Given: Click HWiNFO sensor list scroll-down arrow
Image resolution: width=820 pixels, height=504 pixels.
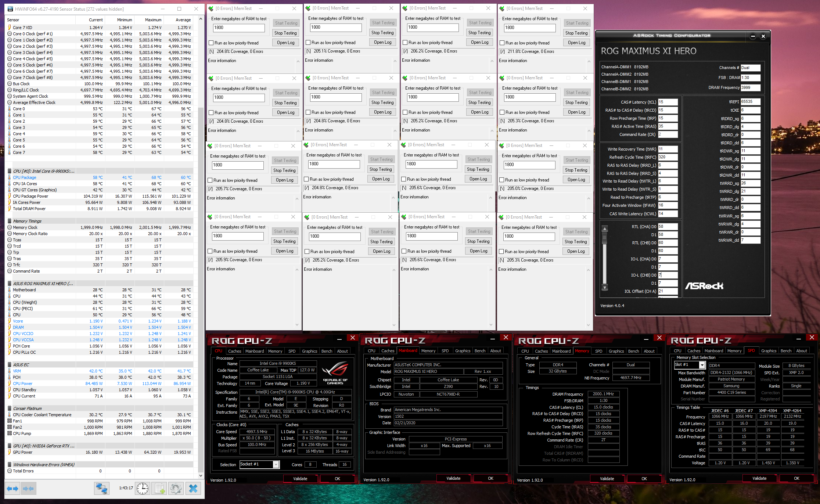Looking at the screenshot, I should (x=201, y=475).
